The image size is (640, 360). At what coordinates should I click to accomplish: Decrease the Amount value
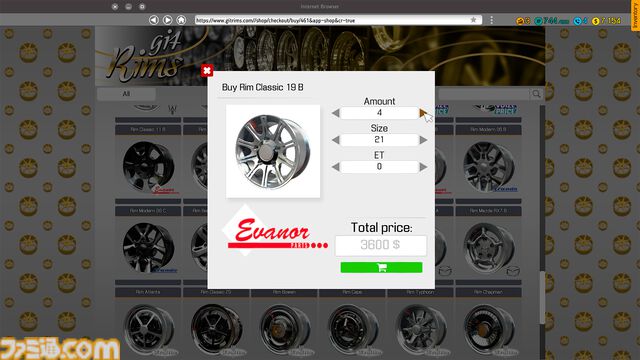click(336, 113)
